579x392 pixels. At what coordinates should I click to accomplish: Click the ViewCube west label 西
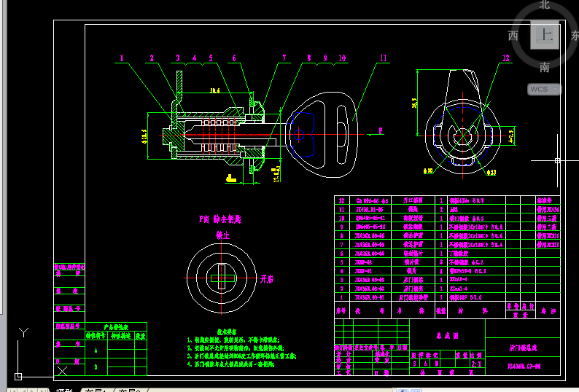[513, 36]
